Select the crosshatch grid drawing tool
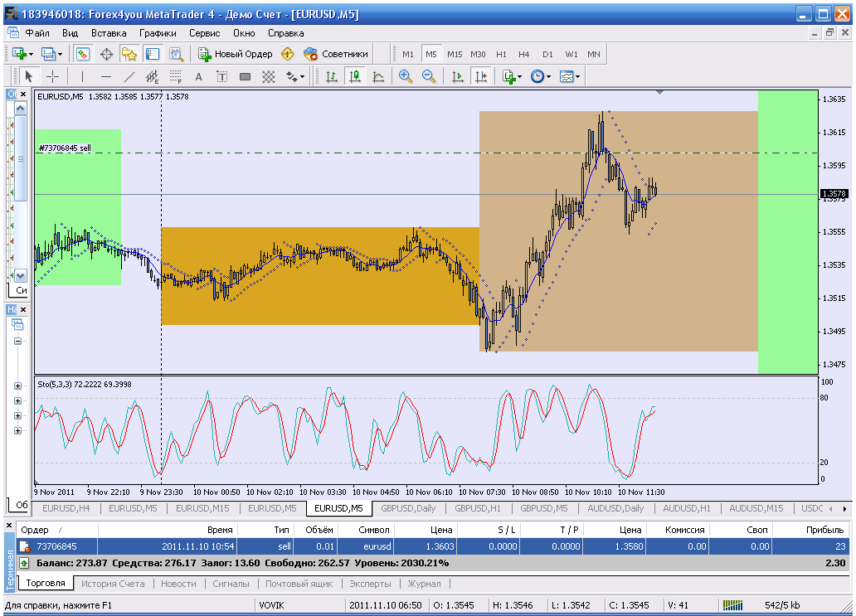Image resolution: width=856 pixels, height=616 pixels. 268,77
